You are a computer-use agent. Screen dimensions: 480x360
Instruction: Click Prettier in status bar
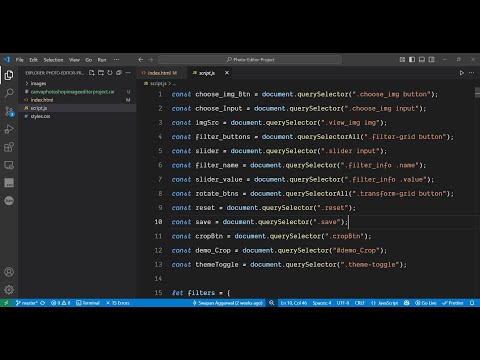coord(453,303)
